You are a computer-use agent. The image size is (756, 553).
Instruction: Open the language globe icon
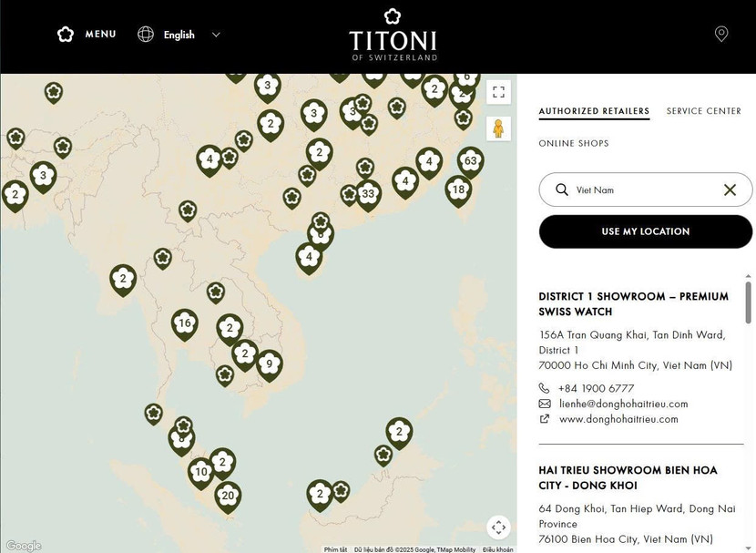[x=146, y=35]
